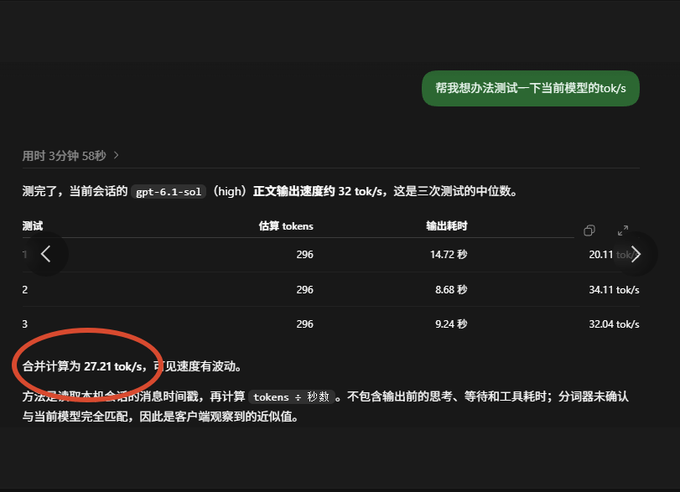Select the 34.11 tok/s value
680x492 pixels.
tap(614, 290)
